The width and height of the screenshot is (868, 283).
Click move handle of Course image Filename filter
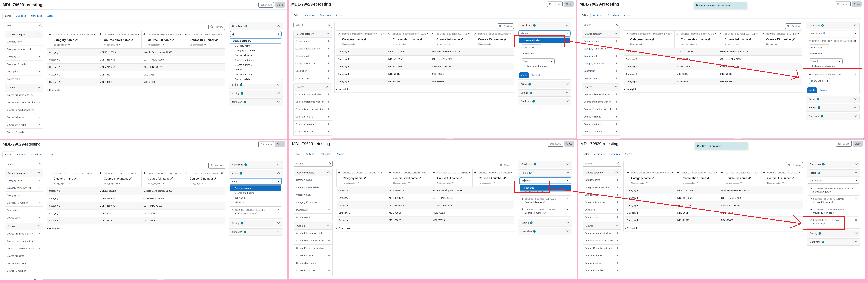(811, 220)
